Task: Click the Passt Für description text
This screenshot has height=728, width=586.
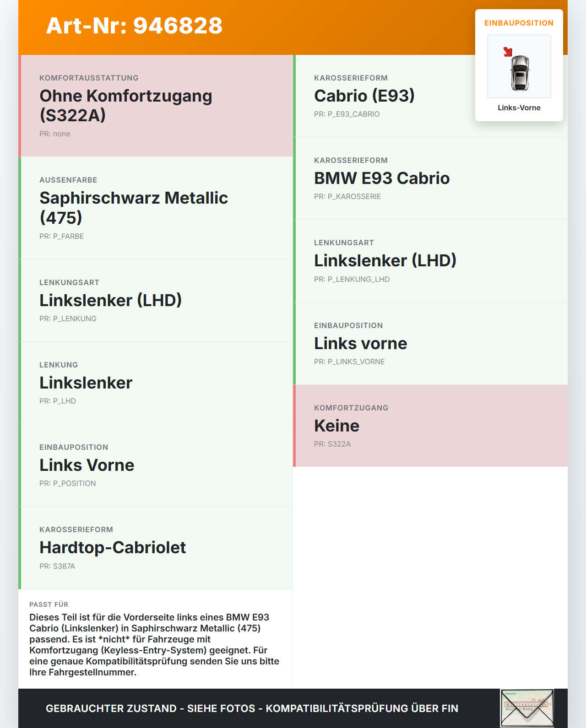Action: 154,645
